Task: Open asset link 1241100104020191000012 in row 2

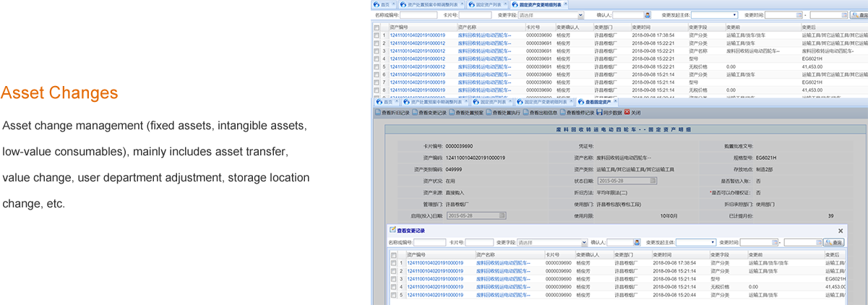Action: pyautogui.click(x=417, y=43)
